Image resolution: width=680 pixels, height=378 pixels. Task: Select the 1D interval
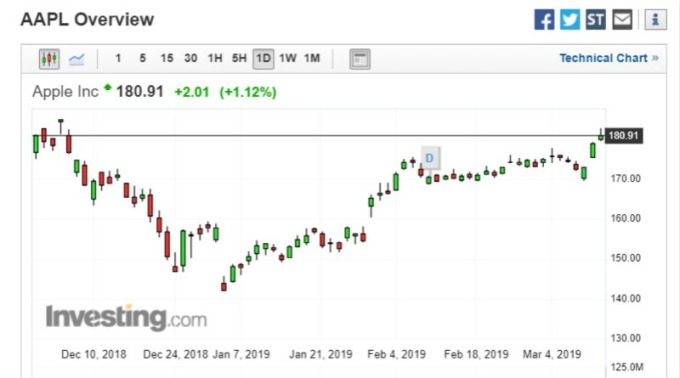pos(263,59)
